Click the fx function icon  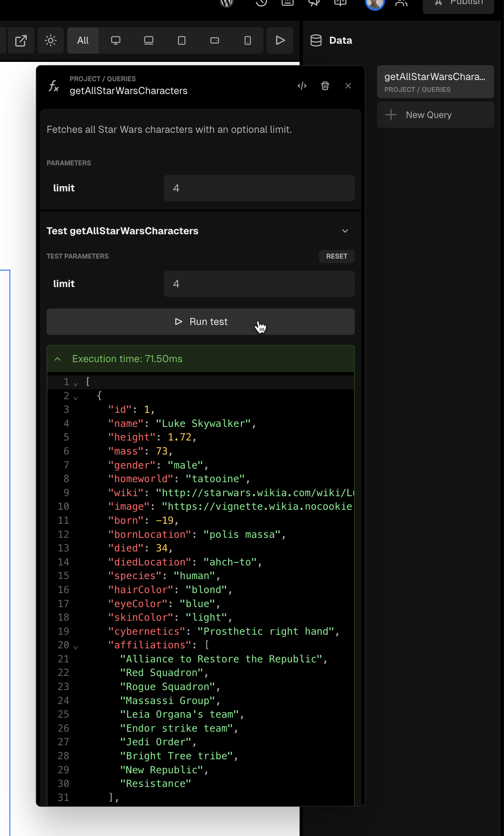coord(54,86)
